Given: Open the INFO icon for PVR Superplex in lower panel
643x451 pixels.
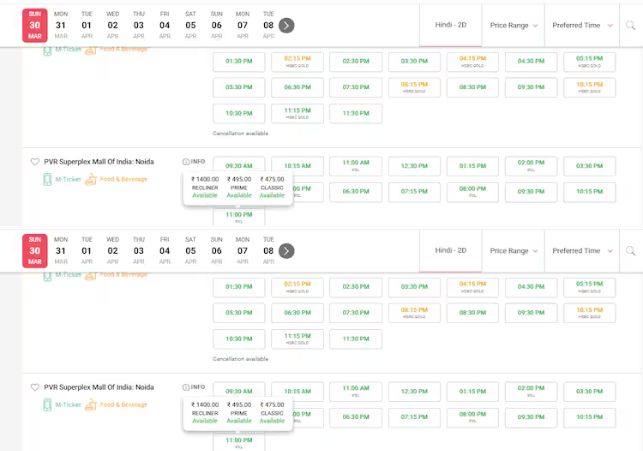Looking at the screenshot, I should tap(194, 387).
